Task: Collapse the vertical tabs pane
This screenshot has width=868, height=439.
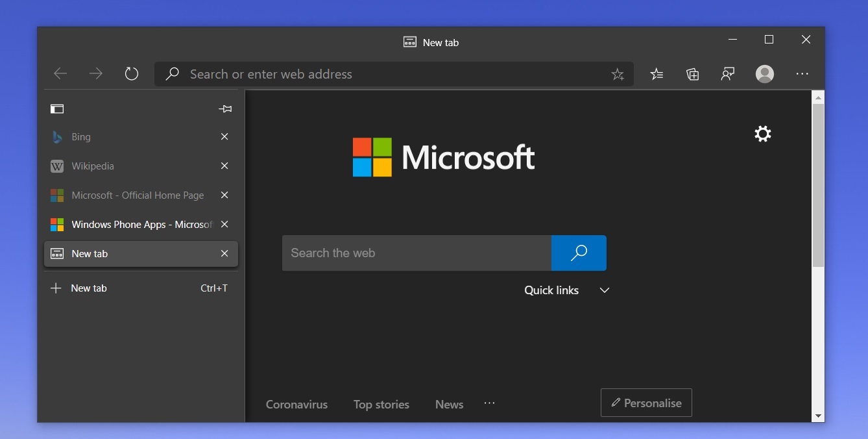Action: (57, 108)
